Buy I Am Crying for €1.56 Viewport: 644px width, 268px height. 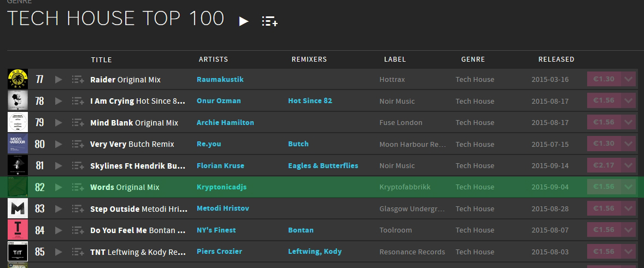[x=604, y=101]
